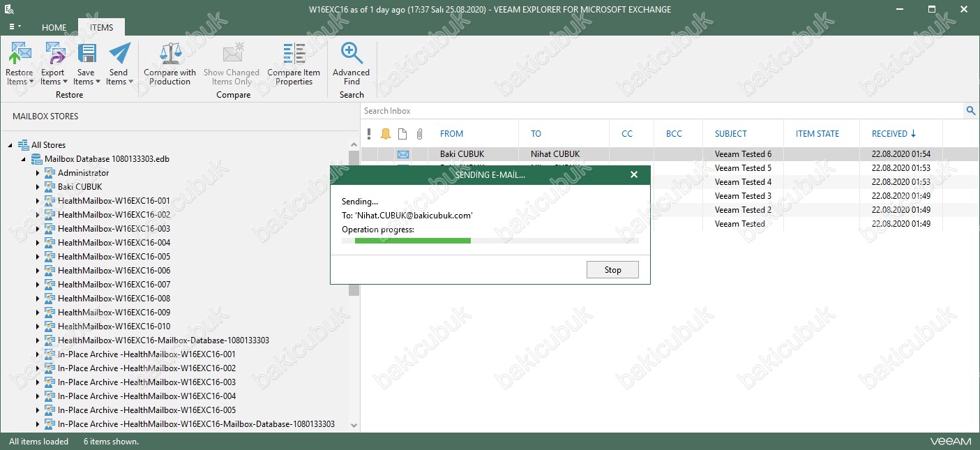This screenshot has height=450, width=980.
Task: Stop the e-mail sending operation
Action: [612, 270]
